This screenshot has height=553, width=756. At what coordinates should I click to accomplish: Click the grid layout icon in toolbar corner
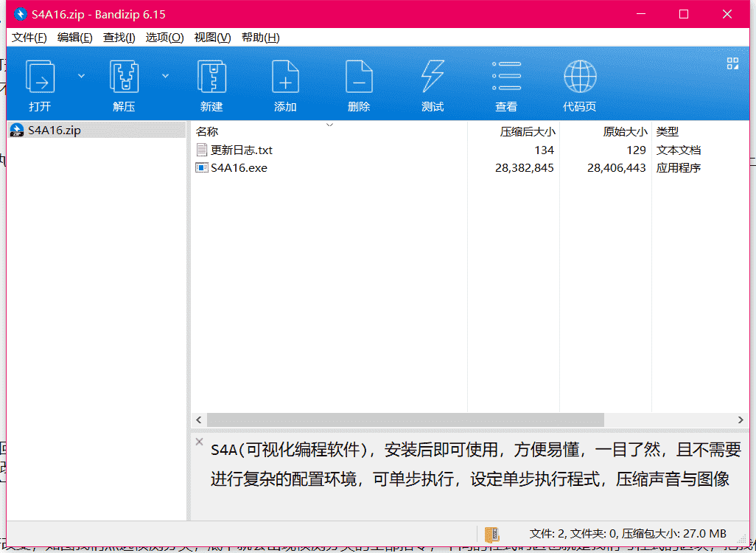(732, 63)
